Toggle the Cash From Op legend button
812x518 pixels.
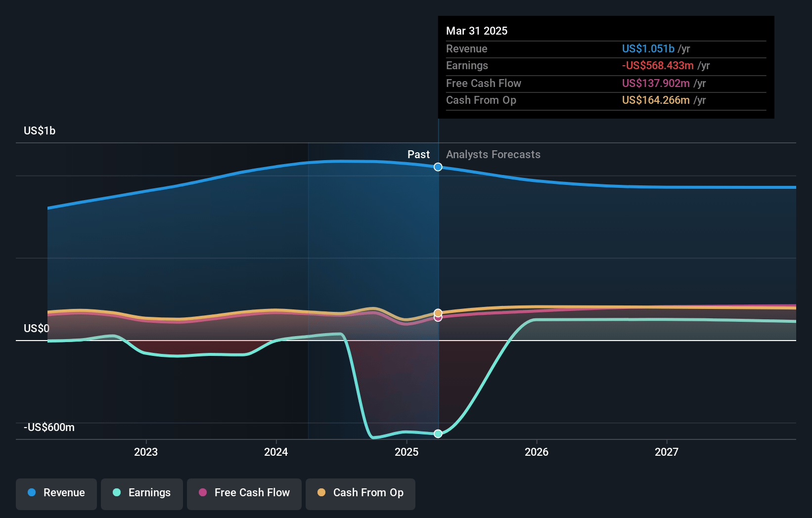point(361,494)
